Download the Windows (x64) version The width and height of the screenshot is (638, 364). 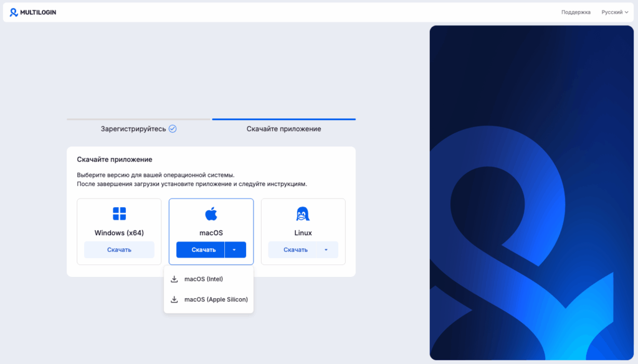119,250
